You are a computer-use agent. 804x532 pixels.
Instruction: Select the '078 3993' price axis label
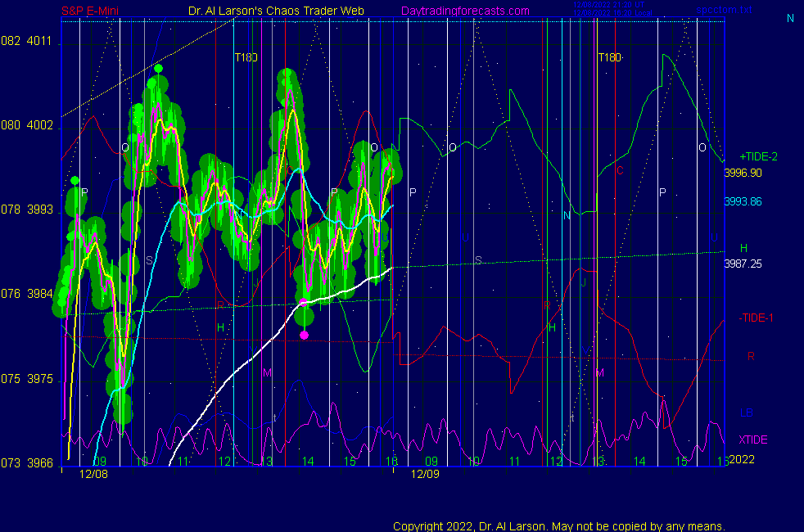27,210
